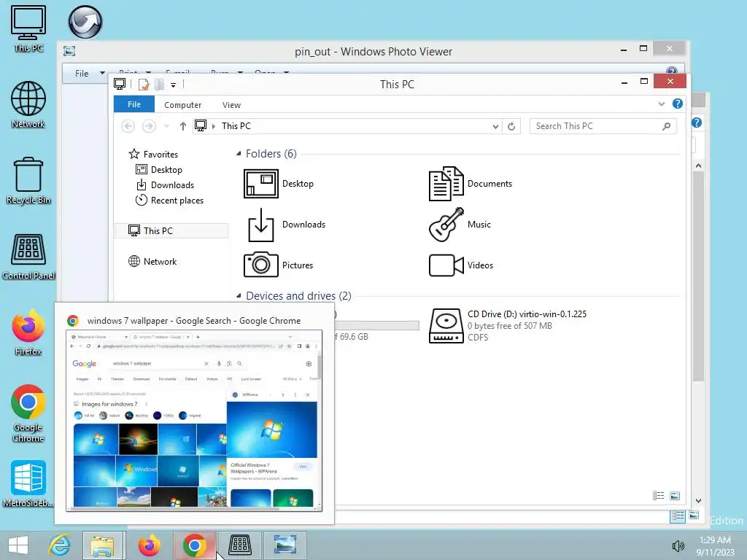The height and width of the screenshot is (560, 747).
Task: Open the Videos folder camcorder icon
Action: [x=446, y=265]
